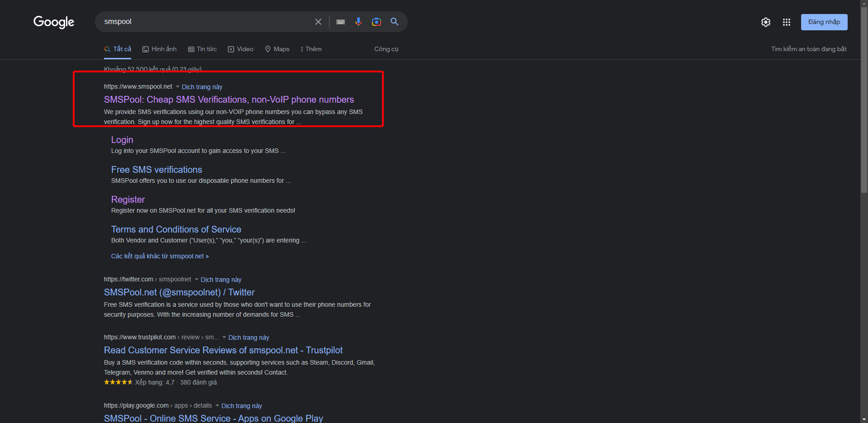868x423 pixels.
Task: Click the Đăng nhập sign-in button
Action: [x=824, y=22]
